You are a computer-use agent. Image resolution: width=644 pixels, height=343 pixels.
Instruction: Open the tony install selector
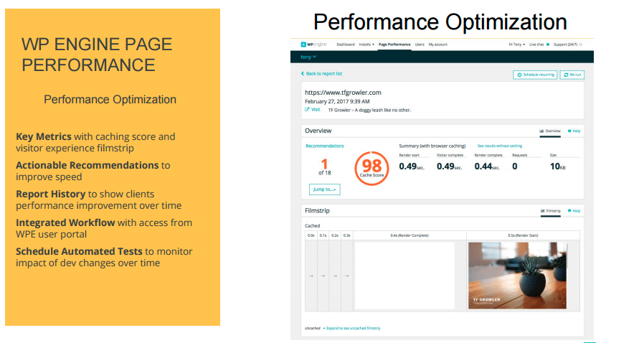click(x=308, y=57)
